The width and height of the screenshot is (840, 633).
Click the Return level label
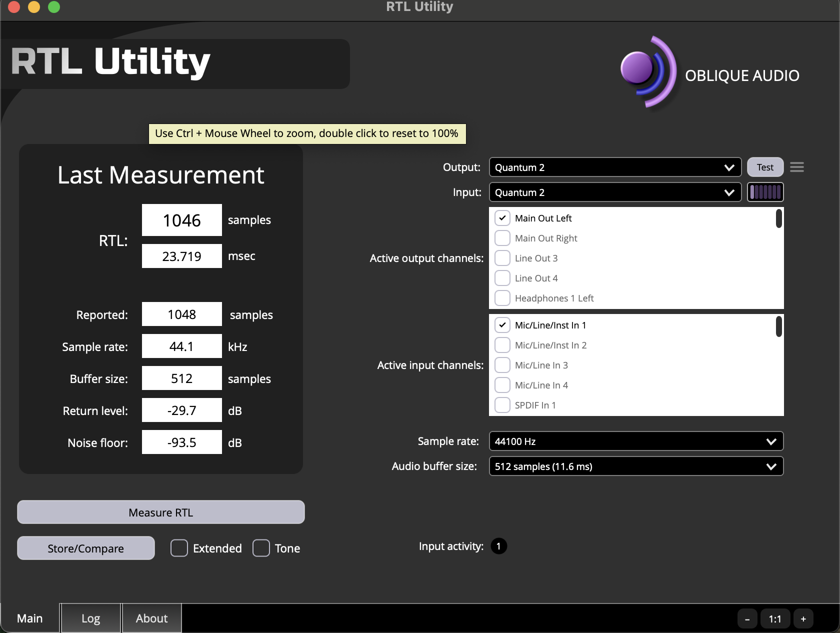(95, 410)
